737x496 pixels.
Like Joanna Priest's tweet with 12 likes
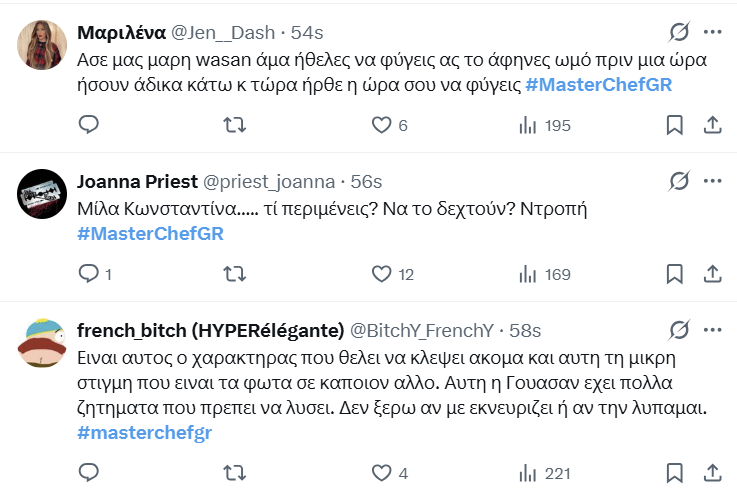click(381, 273)
